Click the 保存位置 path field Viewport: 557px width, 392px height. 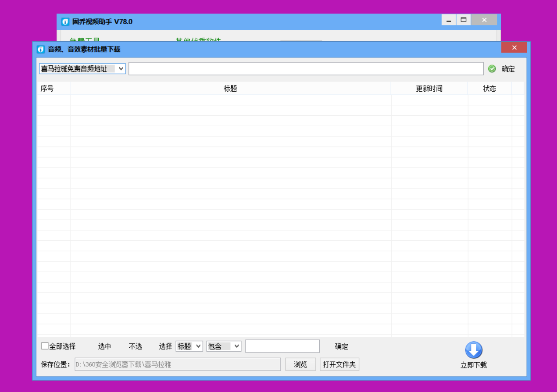pos(178,364)
